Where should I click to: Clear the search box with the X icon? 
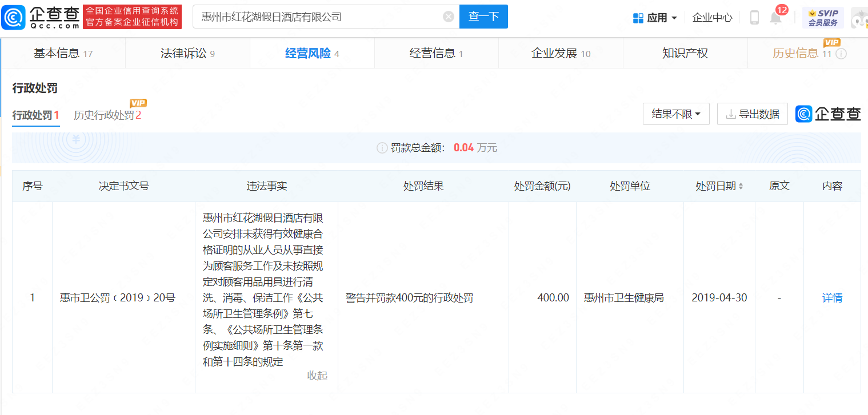tap(449, 17)
